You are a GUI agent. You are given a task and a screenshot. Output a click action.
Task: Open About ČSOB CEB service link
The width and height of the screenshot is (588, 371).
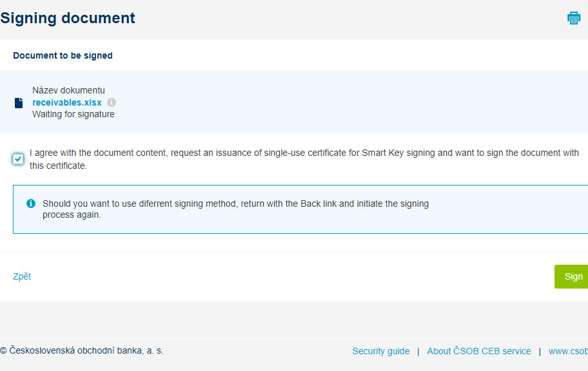point(479,351)
